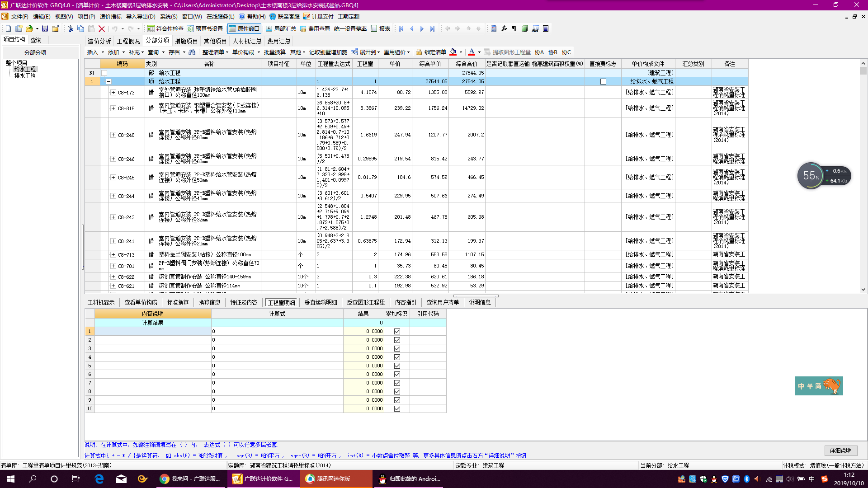Jump to last record arrow
The height and width of the screenshot is (488, 868).
click(x=432, y=28)
